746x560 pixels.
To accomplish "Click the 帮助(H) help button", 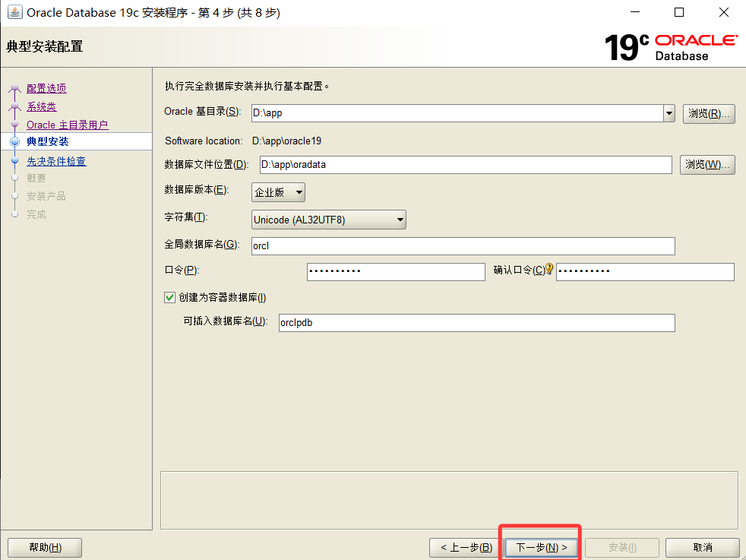I will [x=45, y=548].
